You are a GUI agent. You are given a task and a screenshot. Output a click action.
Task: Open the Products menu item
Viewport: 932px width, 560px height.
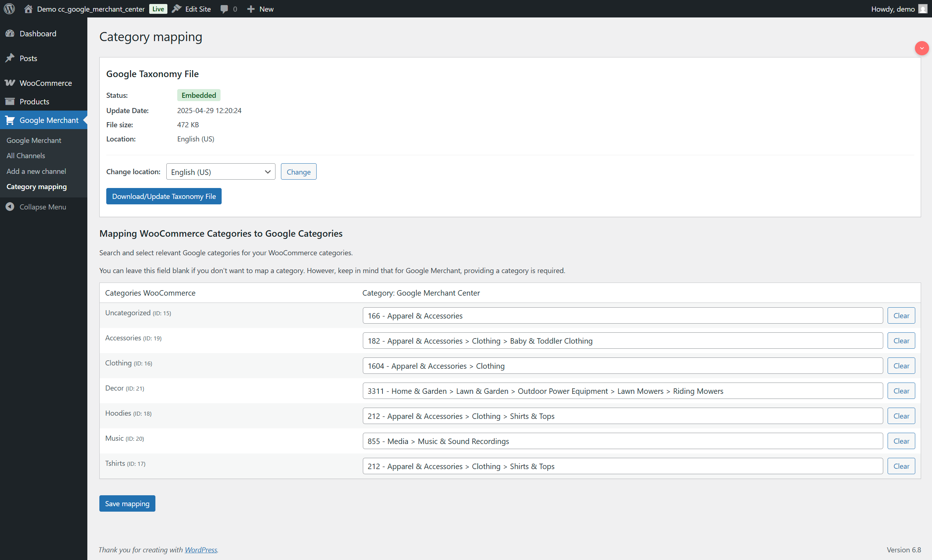pos(34,101)
